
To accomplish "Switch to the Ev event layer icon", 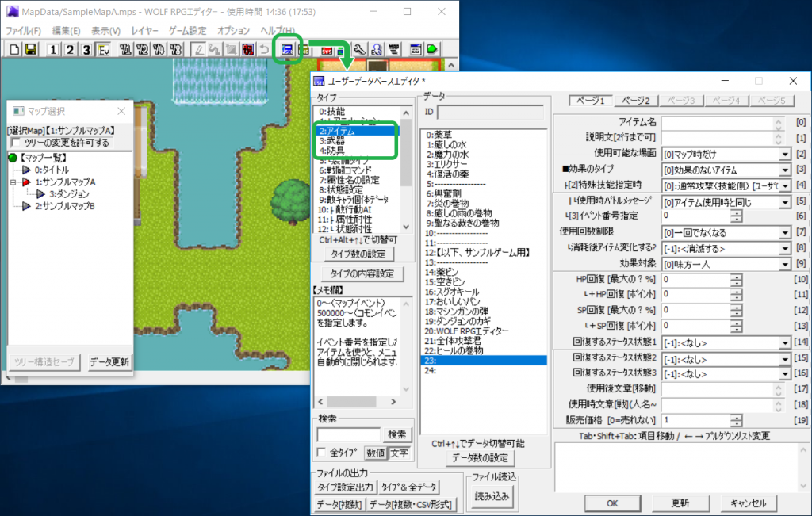I will tap(103, 49).
